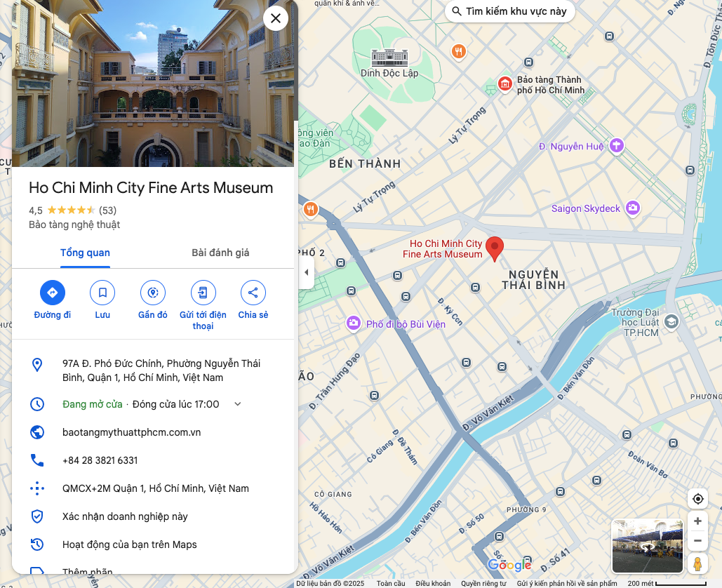The image size is (722, 588).
Task: Click the 53 reviews count
Action: click(108, 211)
